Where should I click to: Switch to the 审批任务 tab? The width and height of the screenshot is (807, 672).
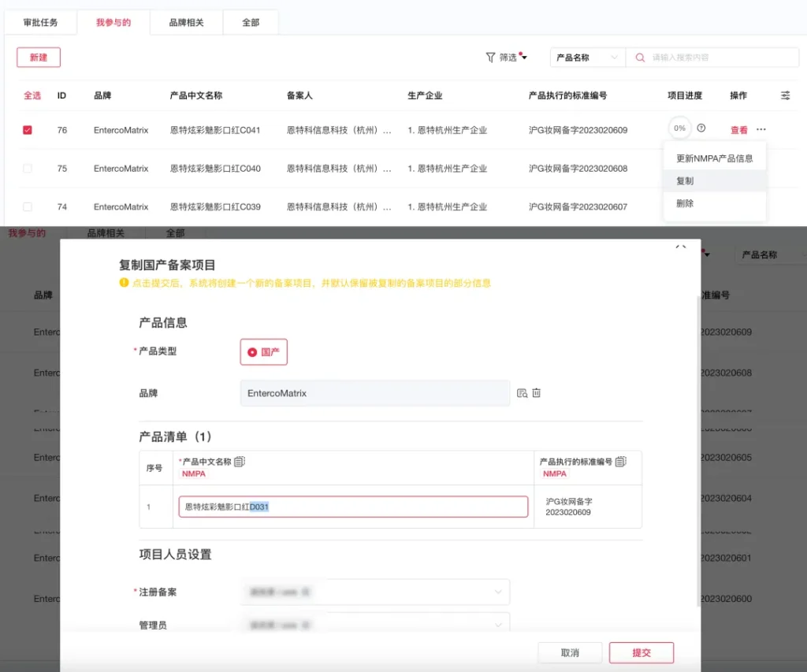point(40,23)
